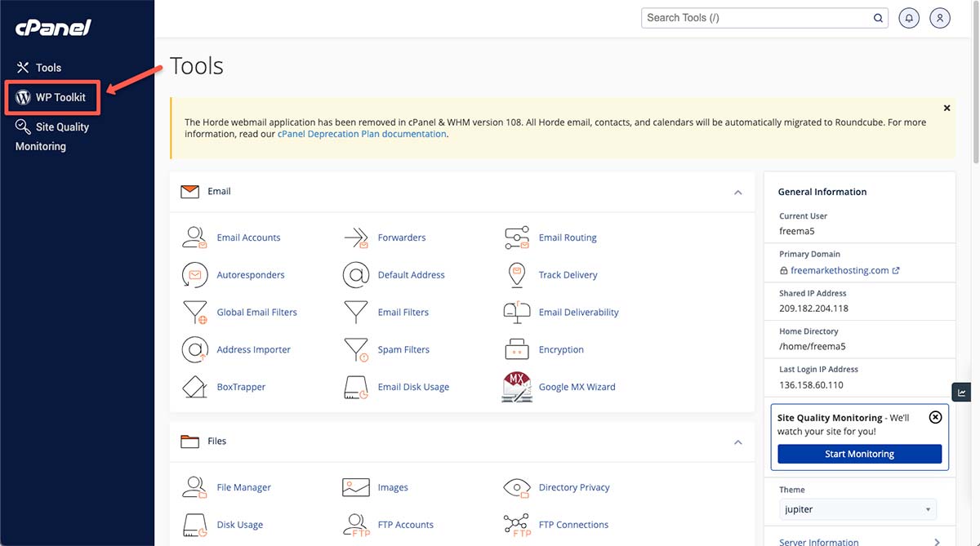The width and height of the screenshot is (980, 546).
Task: Dismiss the Horde webmail notice
Action: tap(947, 108)
